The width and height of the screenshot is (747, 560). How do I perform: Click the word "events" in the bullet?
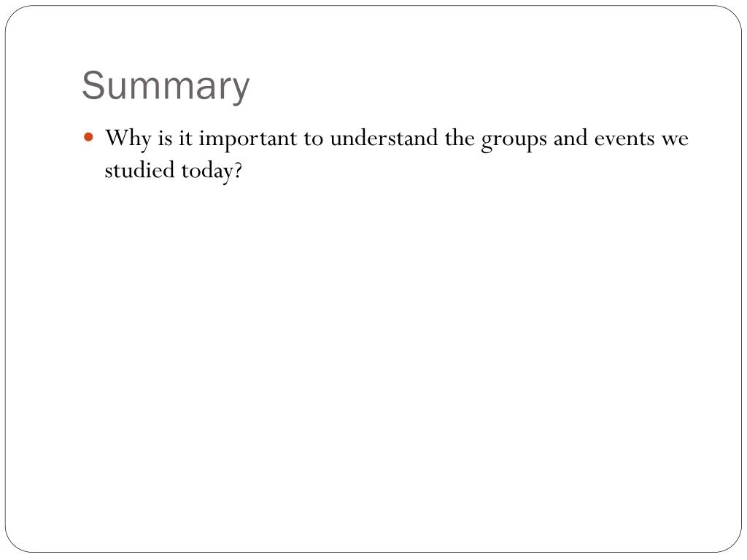pos(624,139)
